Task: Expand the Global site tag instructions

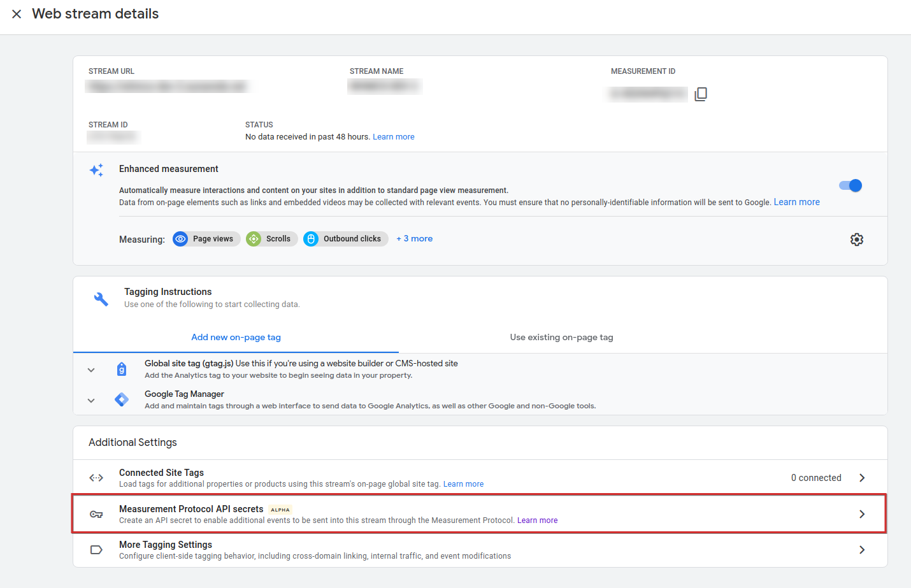Action: [x=90, y=369]
